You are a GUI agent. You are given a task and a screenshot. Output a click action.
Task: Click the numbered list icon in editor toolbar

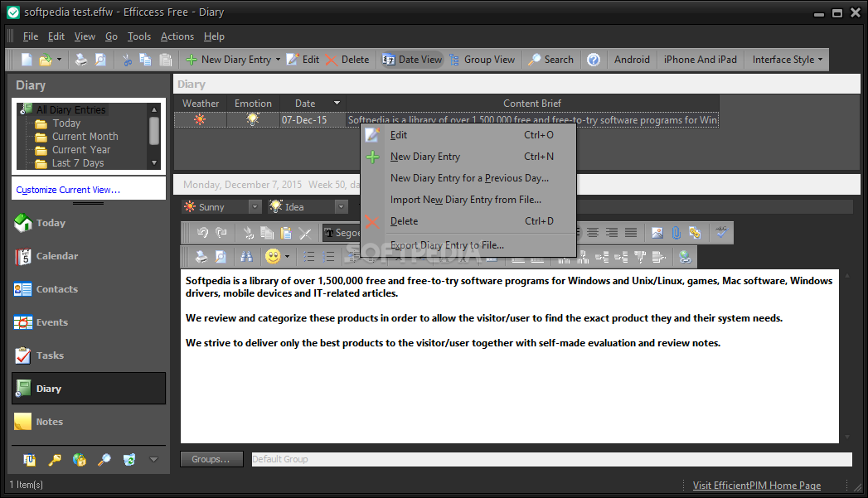[x=329, y=257]
